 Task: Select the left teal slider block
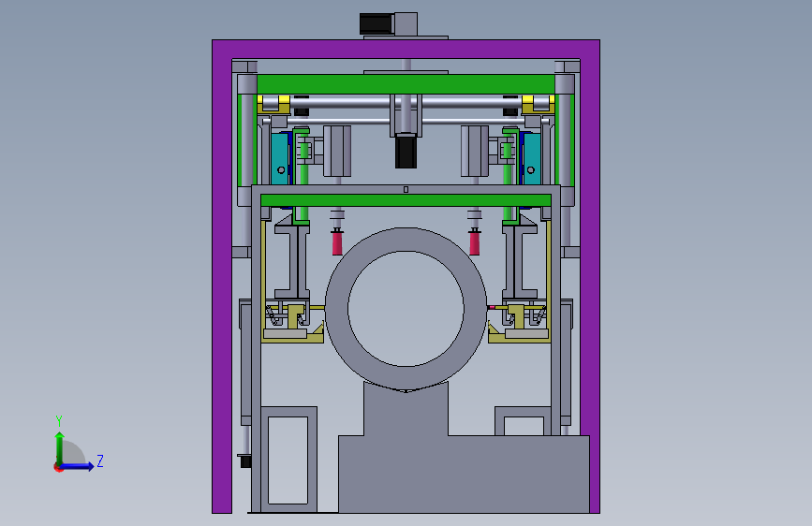pos(280,158)
